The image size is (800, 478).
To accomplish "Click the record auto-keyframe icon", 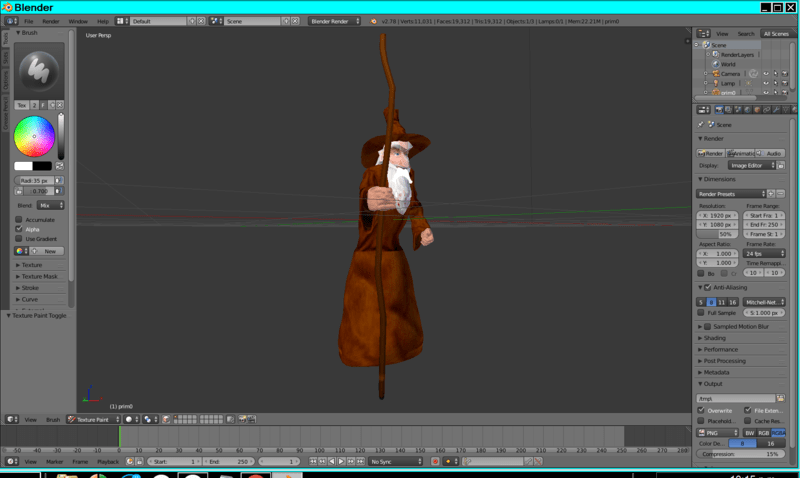I will 435,461.
